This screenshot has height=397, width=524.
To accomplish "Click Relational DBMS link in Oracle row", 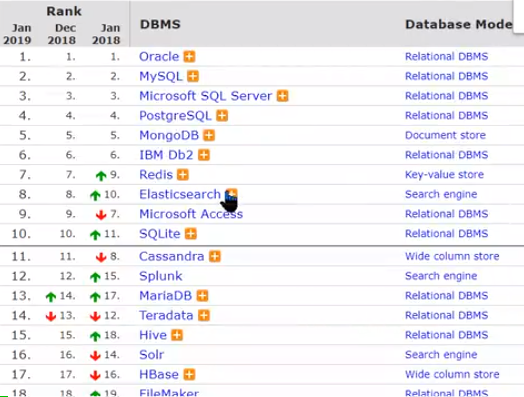I will coord(447,56).
